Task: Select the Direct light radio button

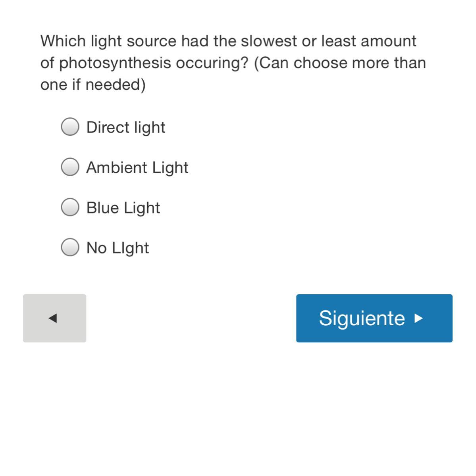Action: point(70,127)
